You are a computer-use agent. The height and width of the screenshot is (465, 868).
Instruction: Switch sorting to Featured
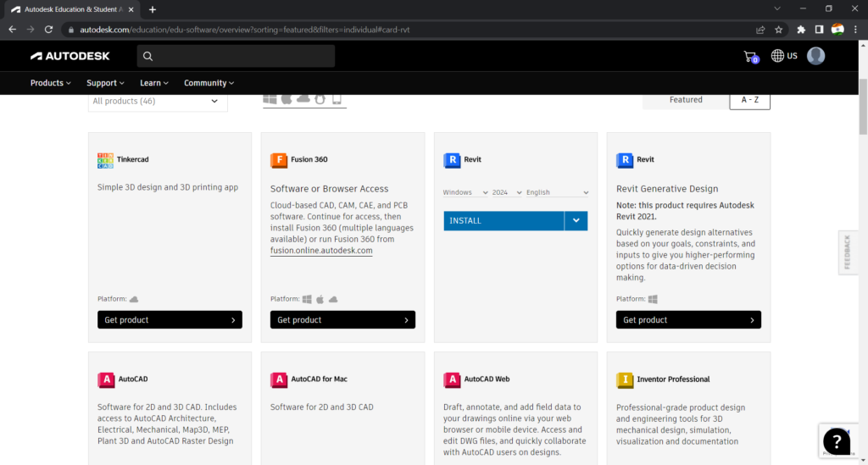coord(686,100)
